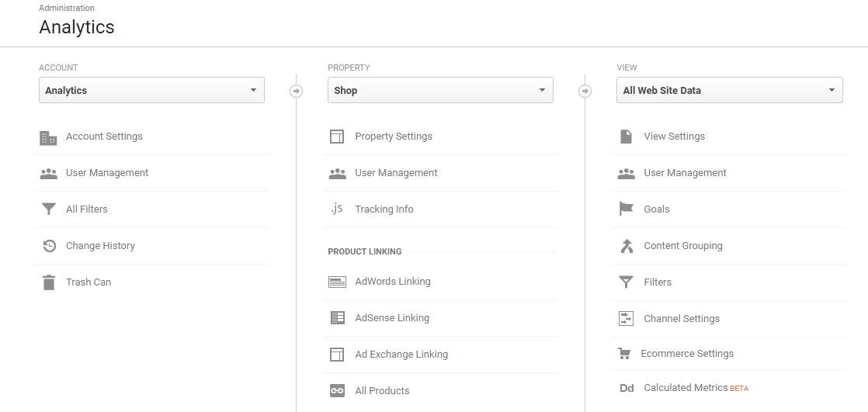The image size is (868, 412).
Task: Click the funnel icon beside All Filters
Action: pos(49,209)
